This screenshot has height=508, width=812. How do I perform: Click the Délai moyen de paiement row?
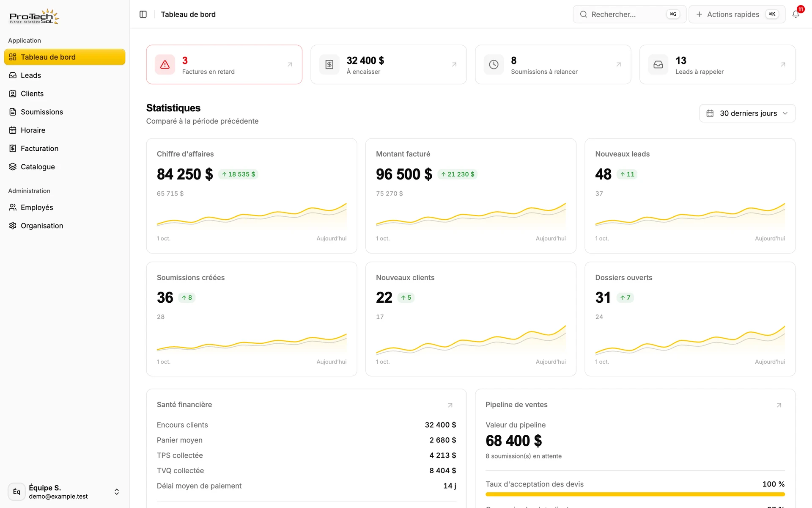[306, 486]
